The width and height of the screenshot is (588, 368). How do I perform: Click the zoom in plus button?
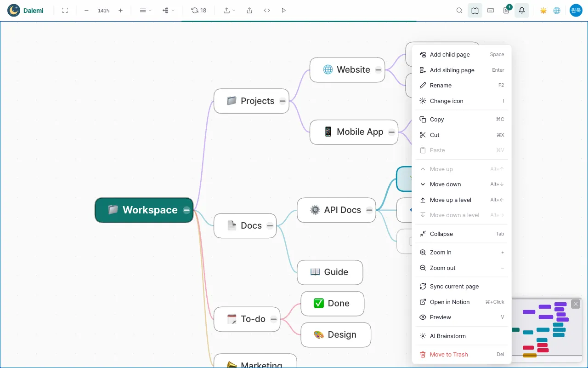[x=120, y=10]
